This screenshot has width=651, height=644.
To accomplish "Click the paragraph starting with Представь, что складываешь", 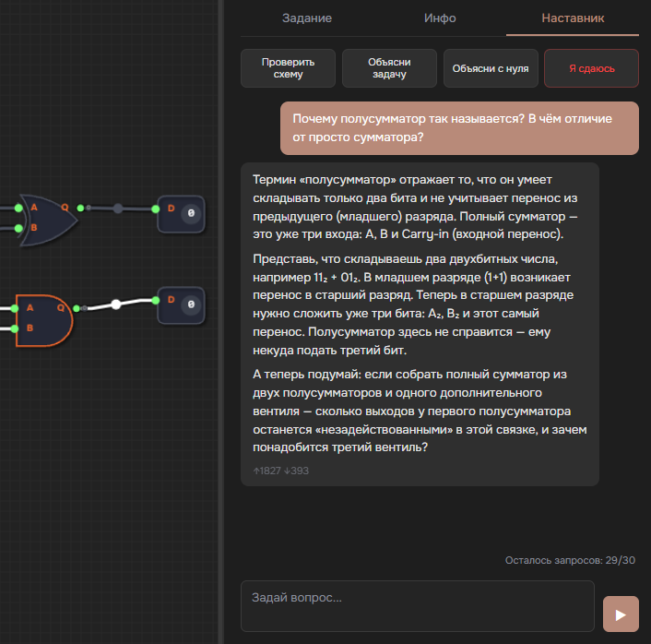I will pyautogui.click(x=413, y=304).
